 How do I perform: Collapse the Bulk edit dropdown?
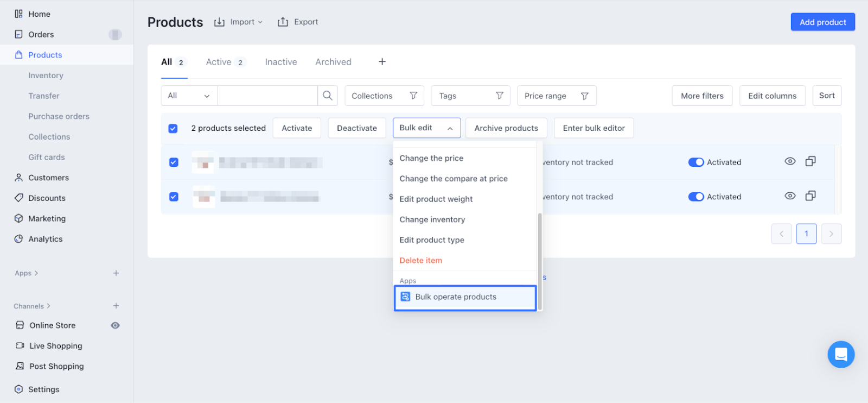pyautogui.click(x=426, y=128)
